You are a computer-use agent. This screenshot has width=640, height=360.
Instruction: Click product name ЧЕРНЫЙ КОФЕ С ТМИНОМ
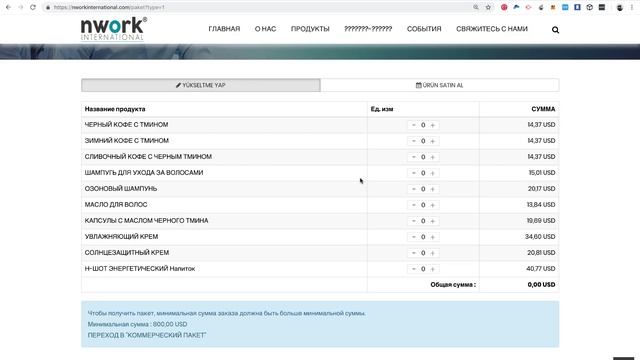click(127, 124)
